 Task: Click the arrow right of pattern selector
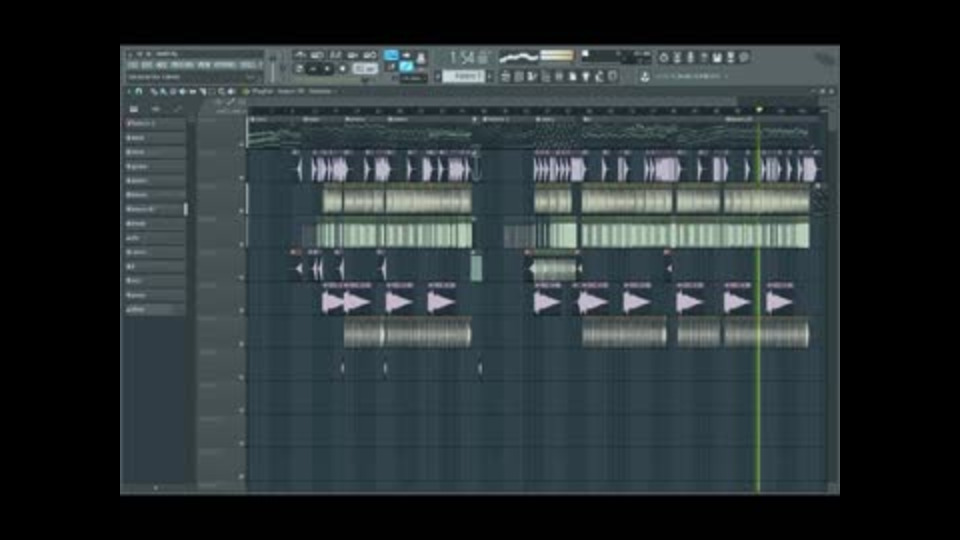pos(489,77)
